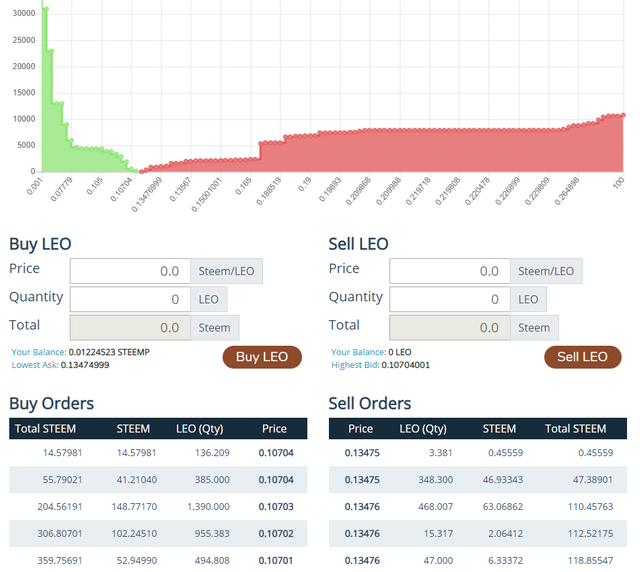Click Buy Orders 'Price' column header

274,429
